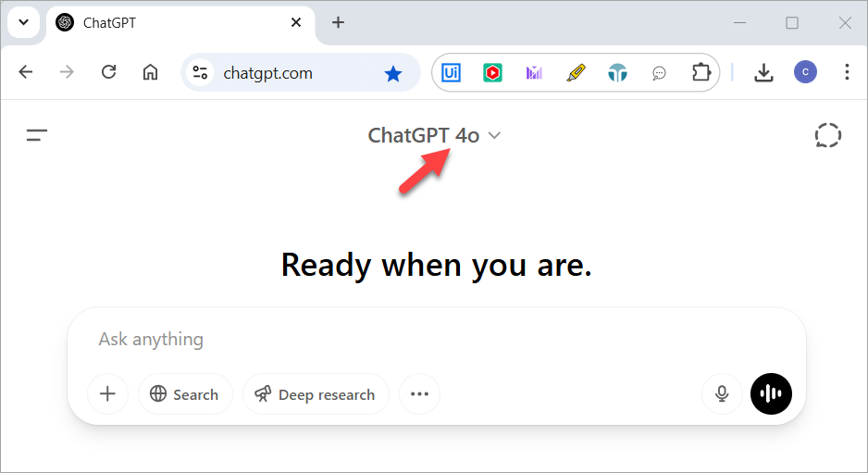This screenshot has width=868, height=473.
Task: Open the sidebar menu icon
Action: tap(36, 135)
